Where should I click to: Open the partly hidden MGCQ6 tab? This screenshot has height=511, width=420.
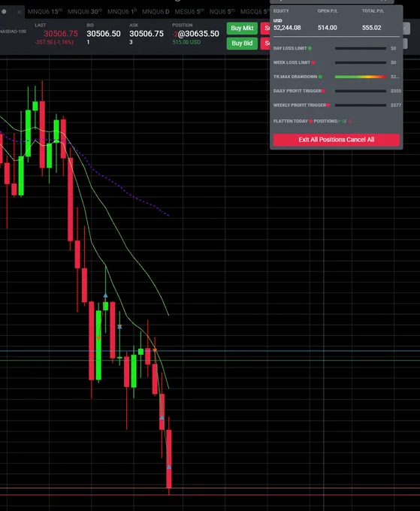coord(255,11)
